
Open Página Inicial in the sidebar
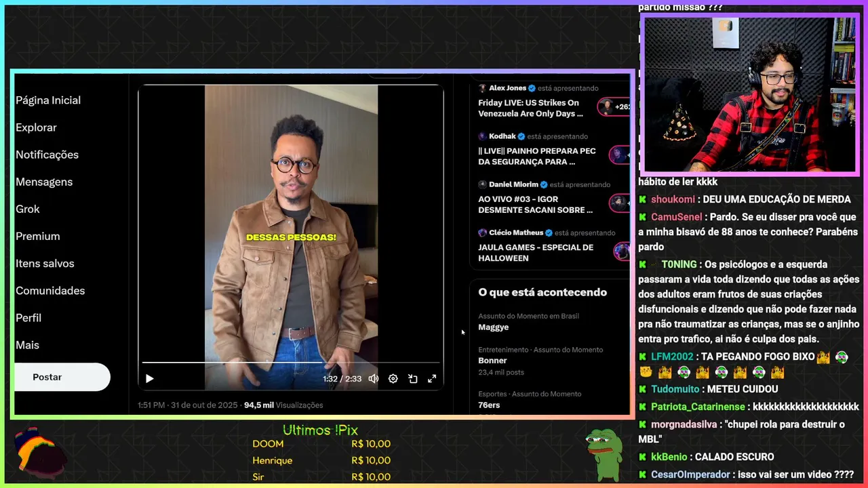[x=48, y=100]
